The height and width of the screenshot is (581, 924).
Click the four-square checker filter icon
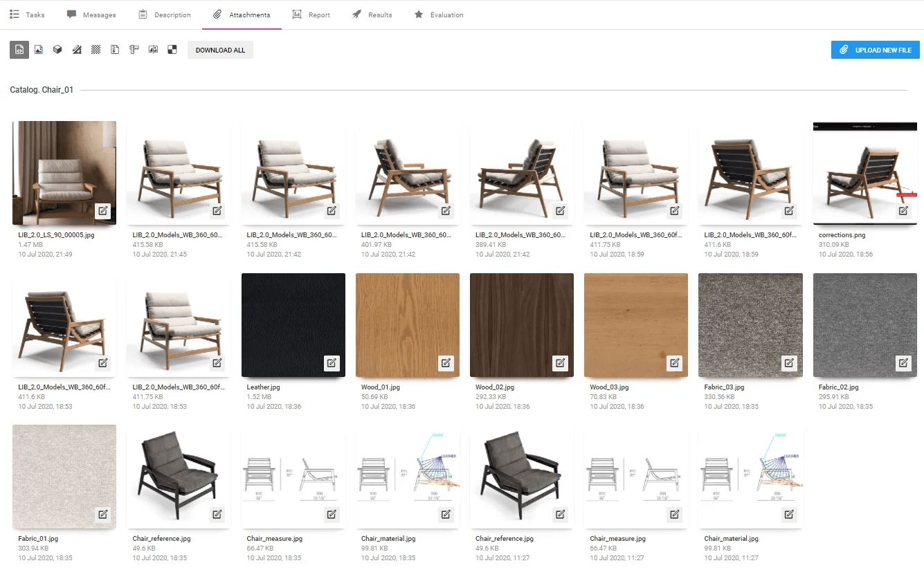(172, 50)
